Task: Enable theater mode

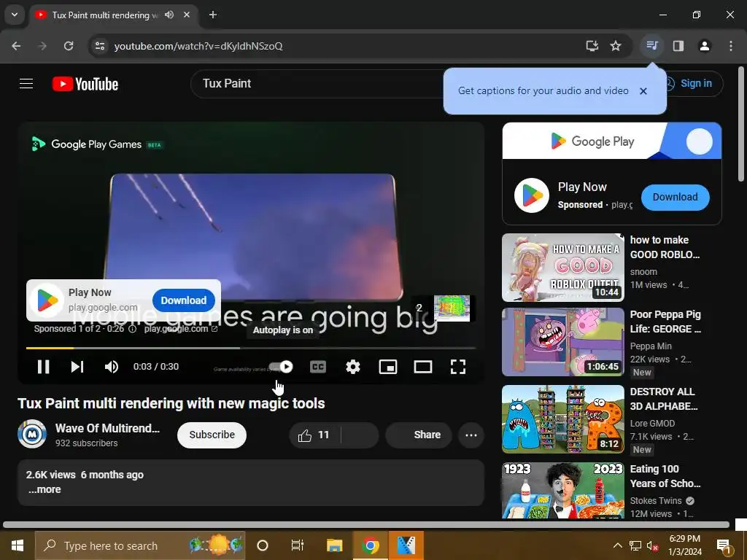Action: pyautogui.click(x=423, y=367)
